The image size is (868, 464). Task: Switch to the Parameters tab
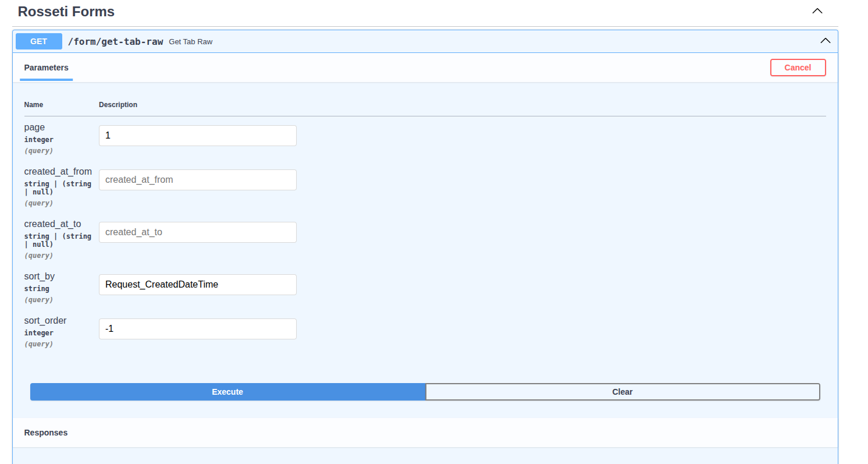pos(46,68)
